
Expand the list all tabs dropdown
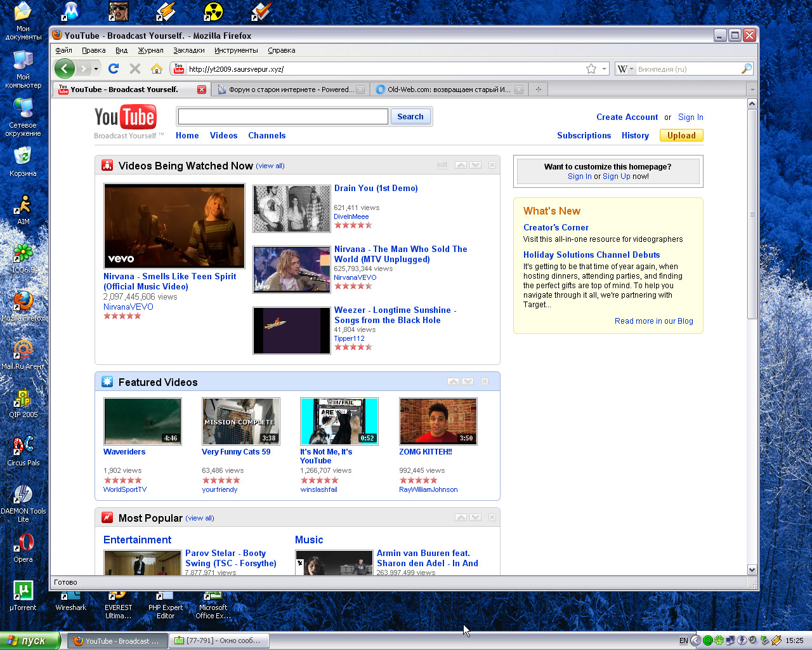752,90
